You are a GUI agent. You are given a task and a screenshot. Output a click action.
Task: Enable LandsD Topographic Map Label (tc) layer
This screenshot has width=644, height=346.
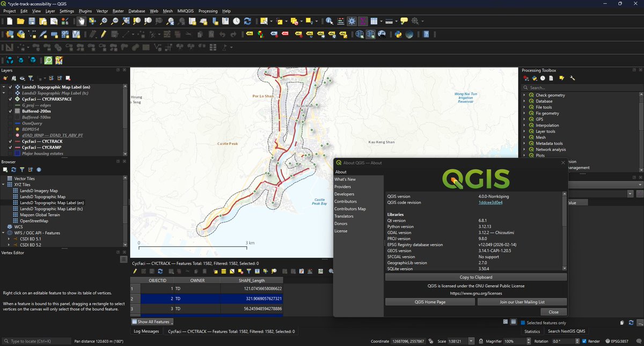coord(11,93)
